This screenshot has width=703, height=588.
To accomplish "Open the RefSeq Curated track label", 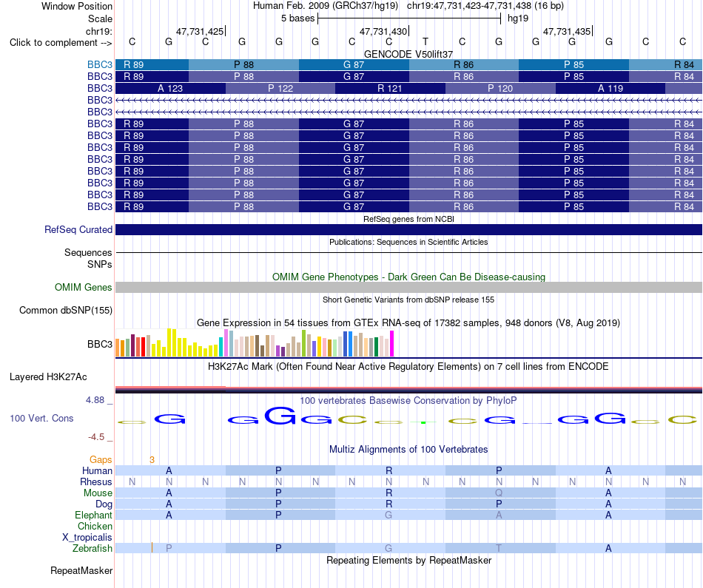I will point(78,229).
